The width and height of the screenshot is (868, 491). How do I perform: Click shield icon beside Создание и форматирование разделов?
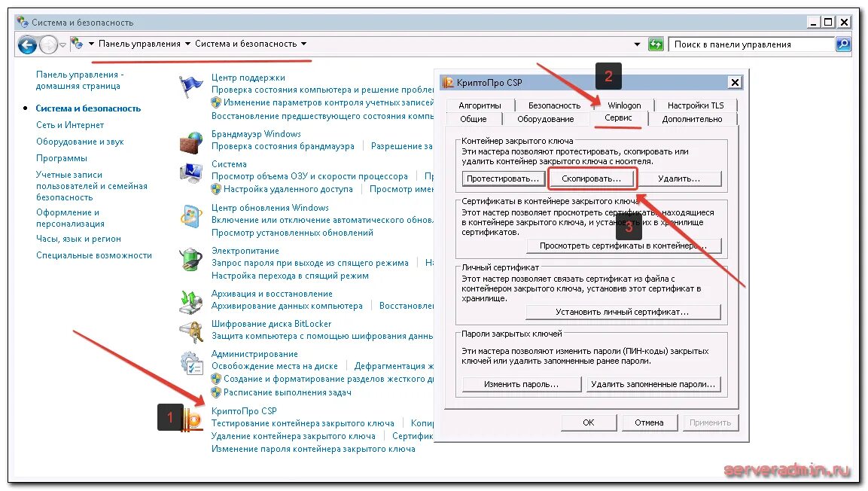click(x=217, y=380)
